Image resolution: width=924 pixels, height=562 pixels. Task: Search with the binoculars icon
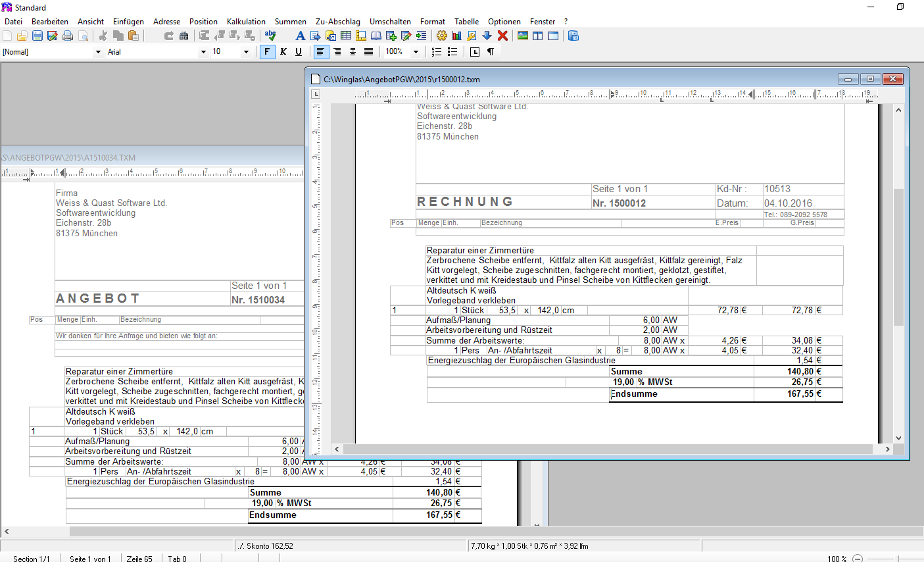click(184, 36)
